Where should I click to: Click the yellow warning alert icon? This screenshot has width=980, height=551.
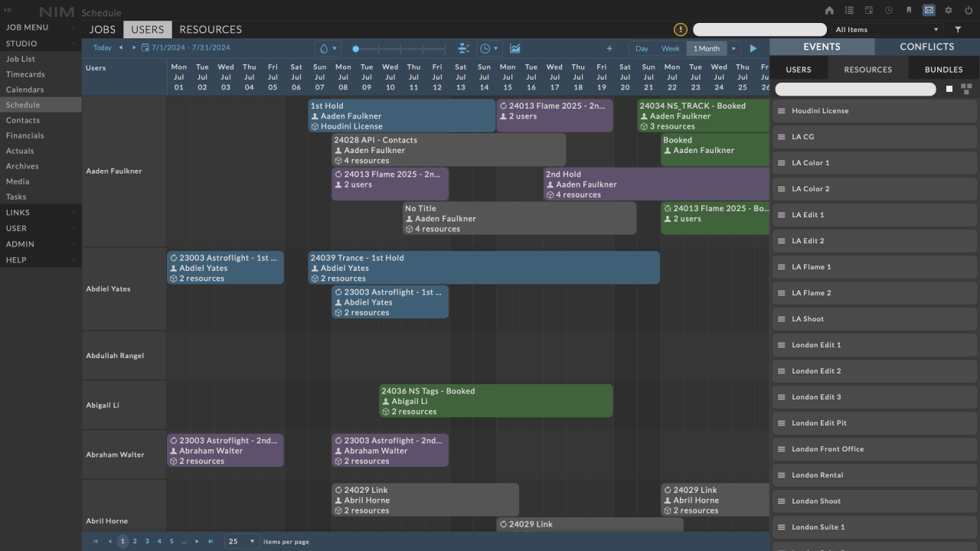[x=680, y=30]
